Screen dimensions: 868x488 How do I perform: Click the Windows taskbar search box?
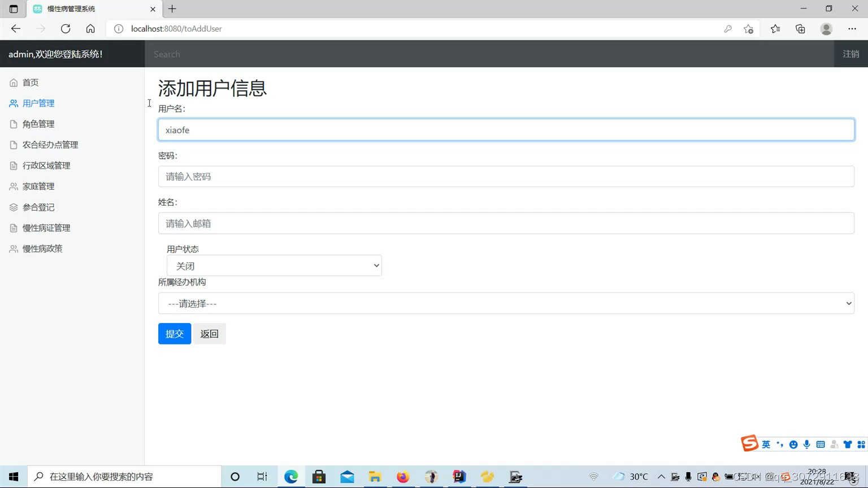[124, 477]
